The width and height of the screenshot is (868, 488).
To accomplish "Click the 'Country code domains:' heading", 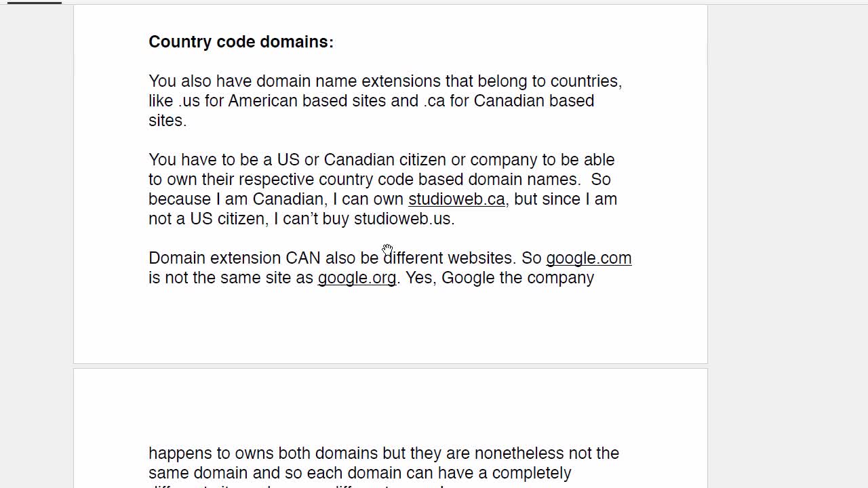I will point(241,42).
